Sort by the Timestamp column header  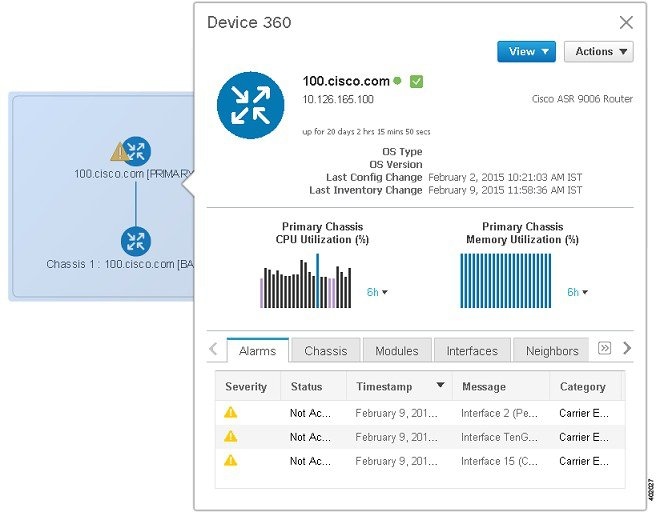tap(399, 386)
